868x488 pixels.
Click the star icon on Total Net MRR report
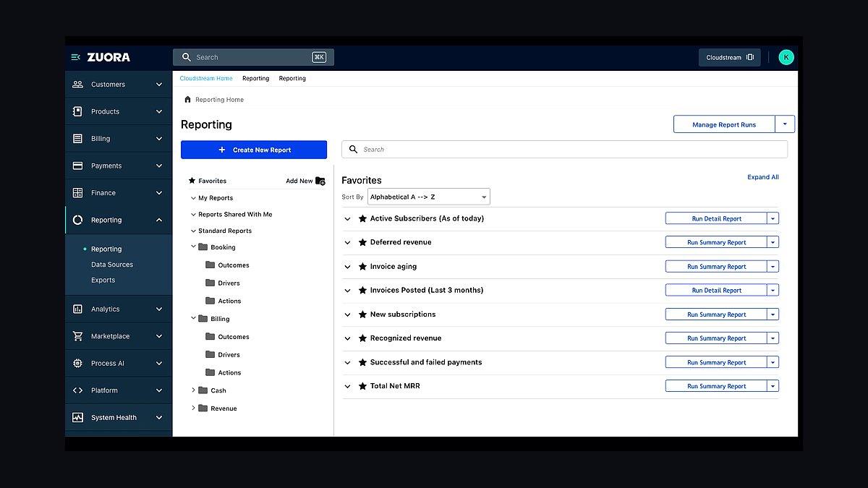[362, 386]
